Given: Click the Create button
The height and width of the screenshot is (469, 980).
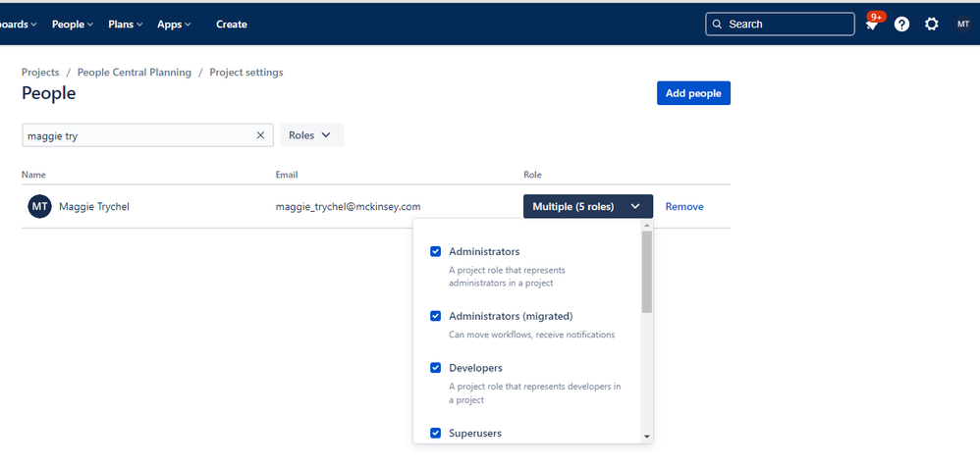Looking at the screenshot, I should (231, 25).
